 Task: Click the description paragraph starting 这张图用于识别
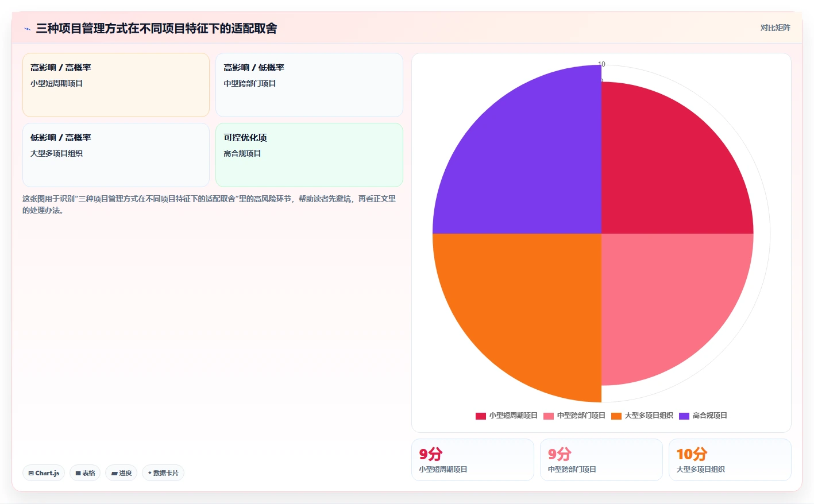[209, 204]
